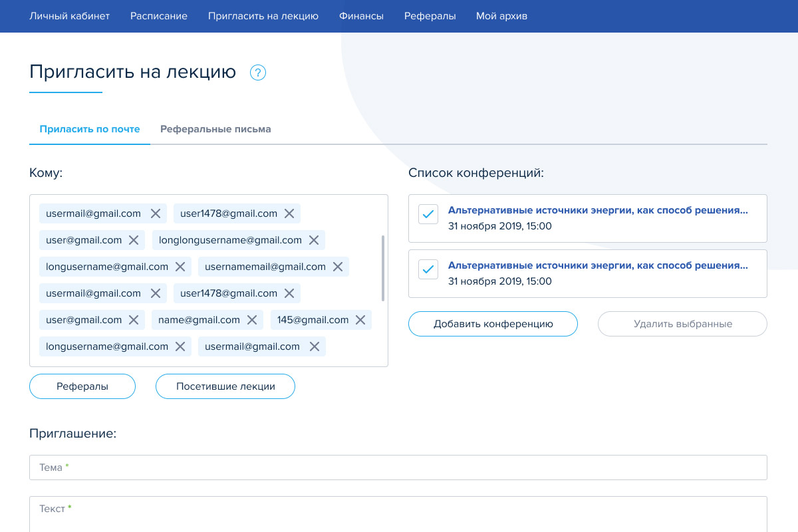Remove 145@gmail.com from the recipient list
798x532 pixels.
point(360,320)
